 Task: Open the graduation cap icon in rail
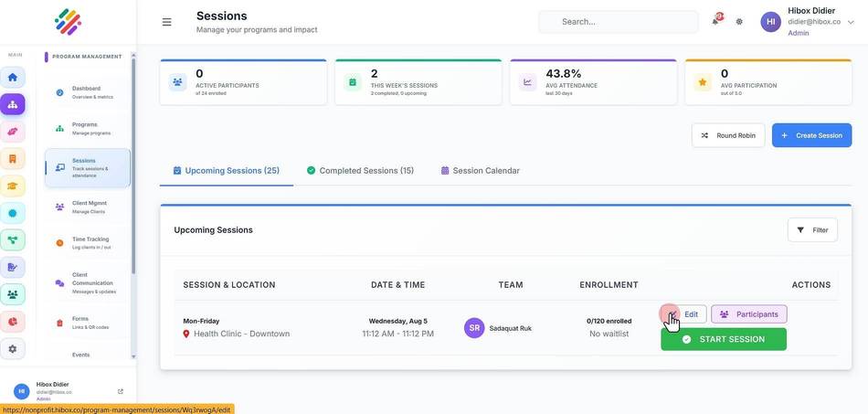tap(12, 186)
